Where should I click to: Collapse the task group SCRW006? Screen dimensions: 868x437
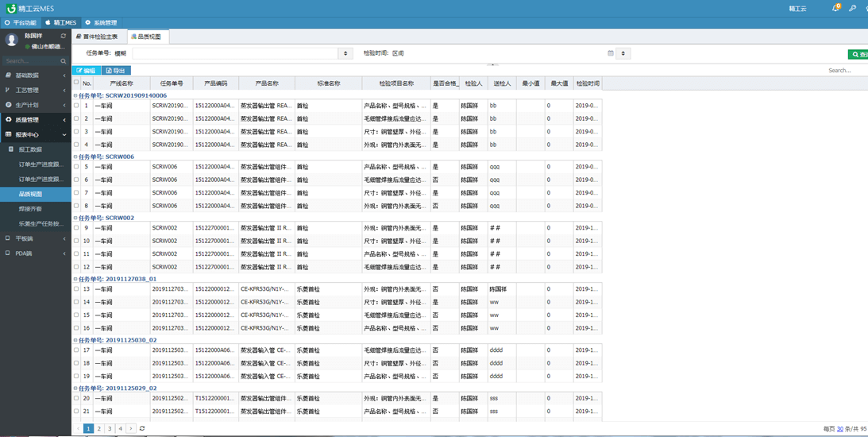tap(75, 157)
